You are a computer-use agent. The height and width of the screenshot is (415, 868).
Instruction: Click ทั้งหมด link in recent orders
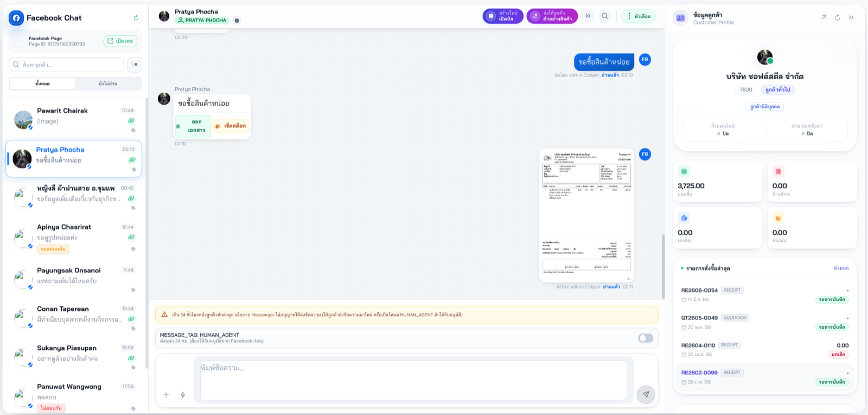841,268
